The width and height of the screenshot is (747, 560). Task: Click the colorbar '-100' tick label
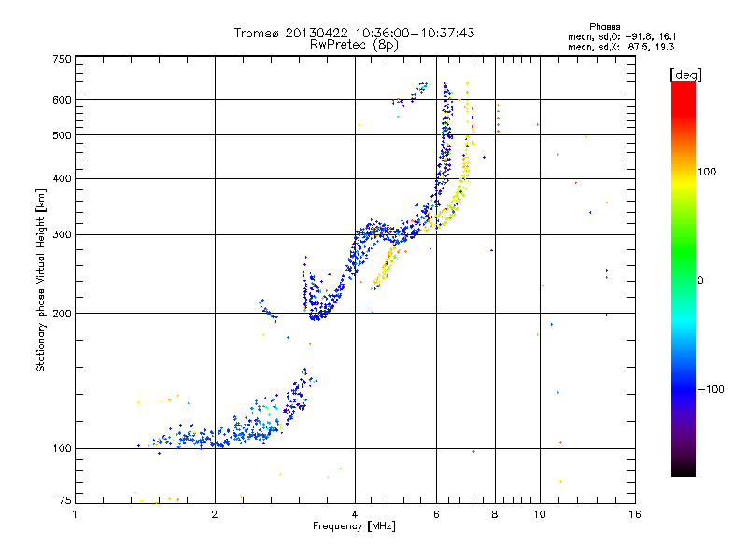coord(712,389)
